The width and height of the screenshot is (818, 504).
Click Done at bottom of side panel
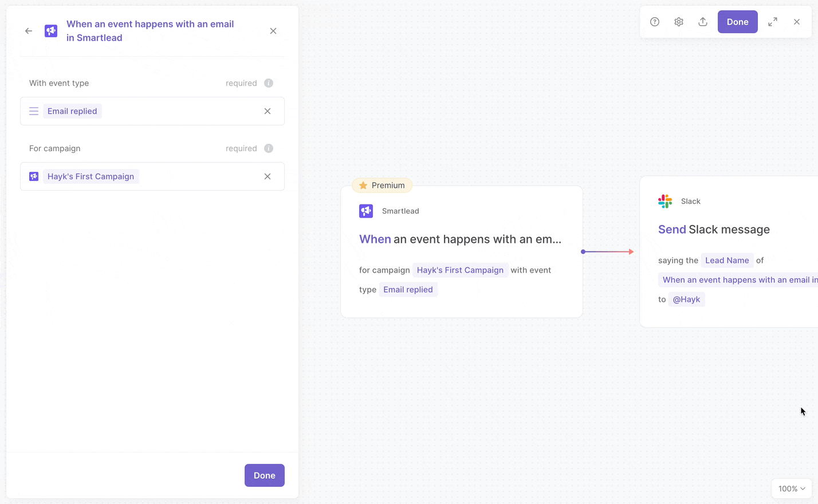pos(265,475)
